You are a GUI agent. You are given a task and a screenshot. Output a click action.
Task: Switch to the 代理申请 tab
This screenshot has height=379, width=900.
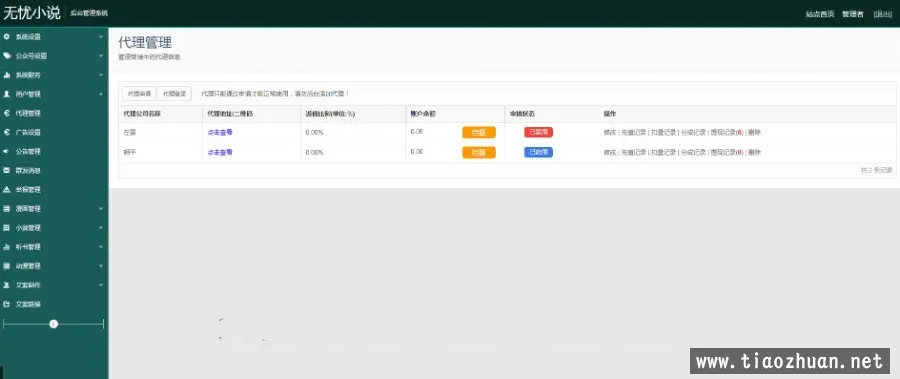(139, 93)
